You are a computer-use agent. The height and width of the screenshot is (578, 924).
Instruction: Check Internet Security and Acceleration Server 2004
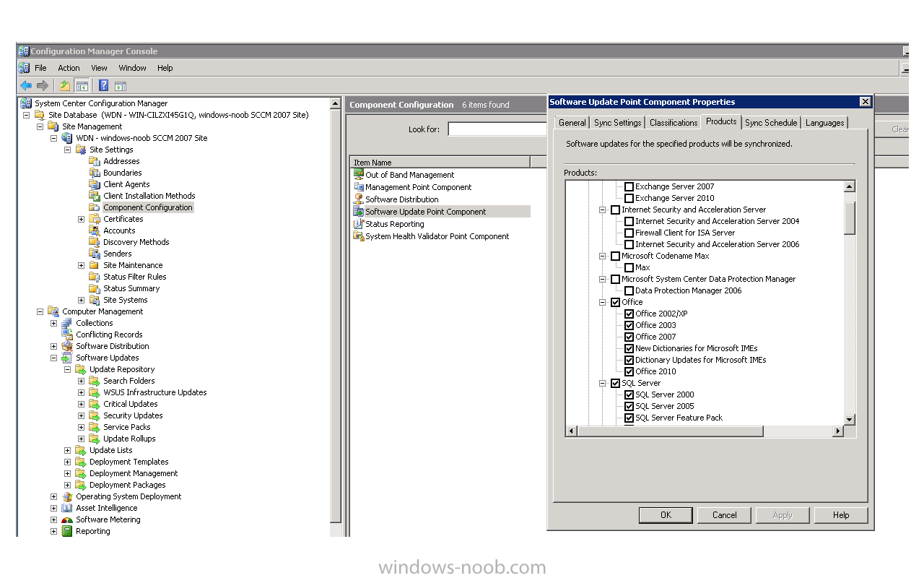click(x=629, y=221)
